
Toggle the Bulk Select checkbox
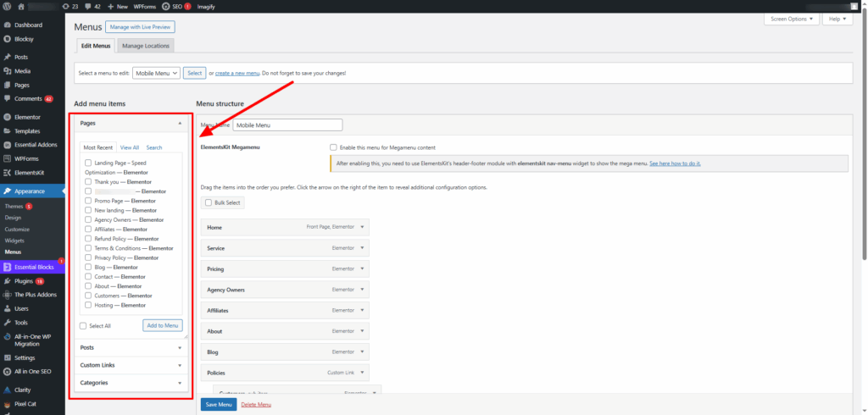(209, 203)
